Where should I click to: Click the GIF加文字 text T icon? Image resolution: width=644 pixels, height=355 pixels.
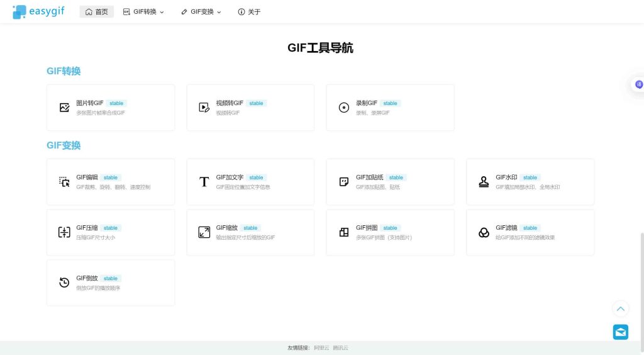pos(204,182)
